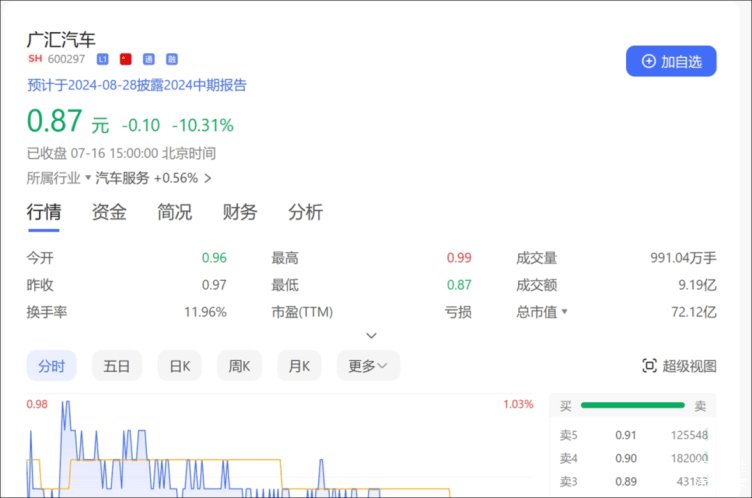
Task: Click the 加自选 add-to-watchlist button
Action: pos(671,61)
